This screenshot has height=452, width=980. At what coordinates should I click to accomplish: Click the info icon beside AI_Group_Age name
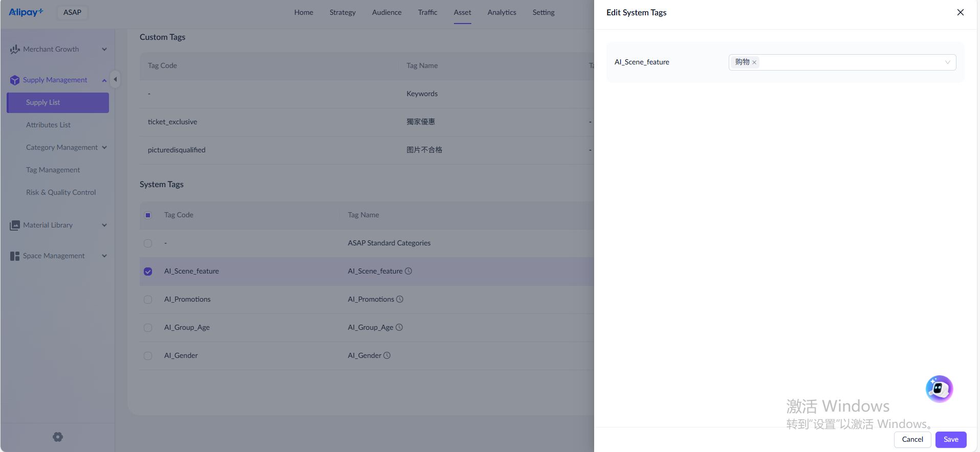pyautogui.click(x=399, y=327)
